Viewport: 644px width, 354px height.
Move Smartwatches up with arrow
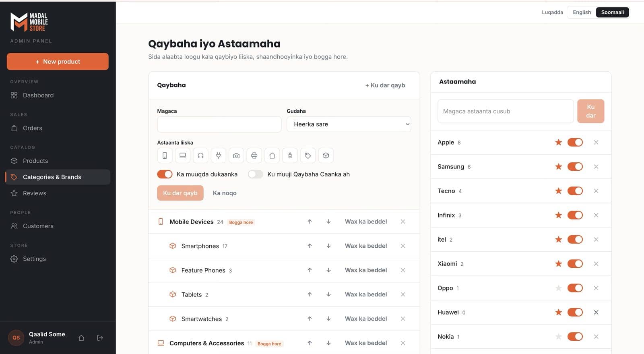coord(310,319)
